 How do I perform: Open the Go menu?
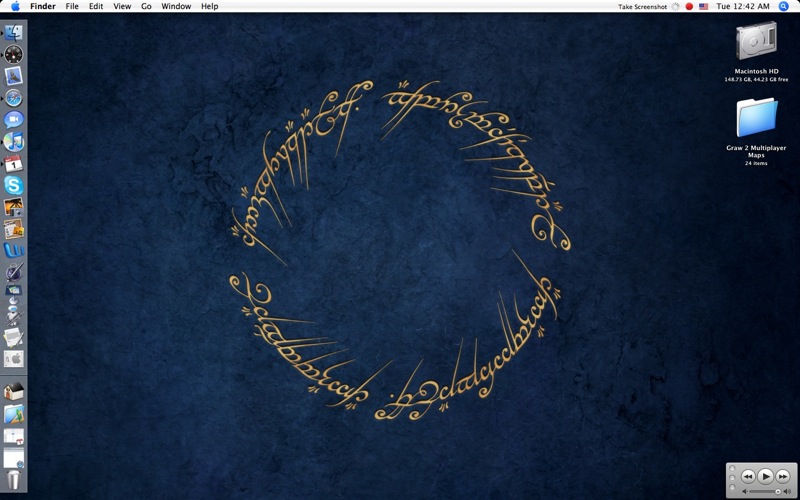pyautogui.click(x=146, y=6)
